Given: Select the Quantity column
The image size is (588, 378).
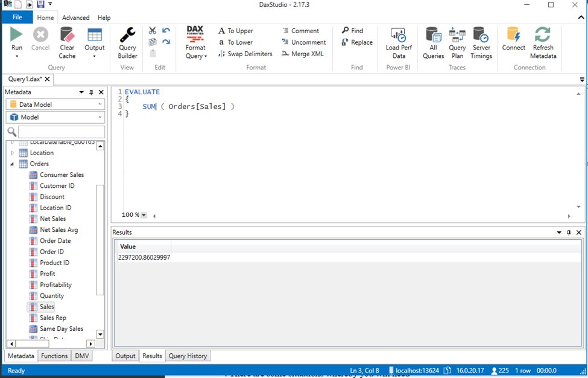Looking at the screenshot, I should [x=52, y=296].
